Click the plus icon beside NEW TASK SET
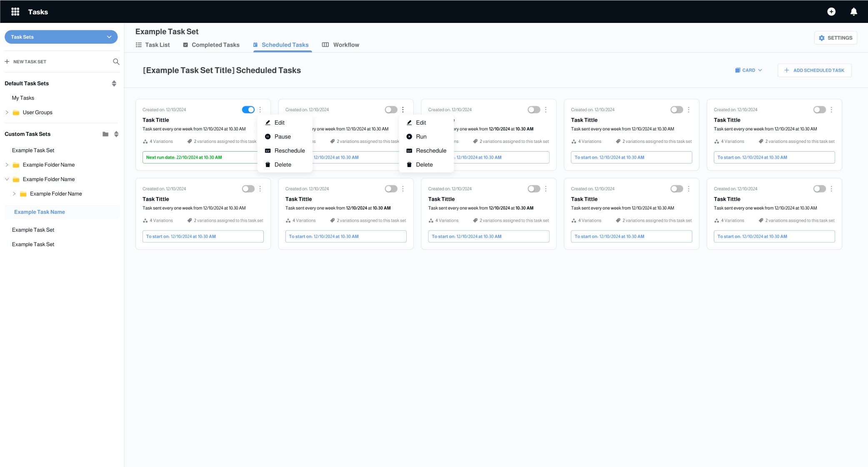Image resolution: width=868 pixels, height=467 pixels. click(7, 62)
